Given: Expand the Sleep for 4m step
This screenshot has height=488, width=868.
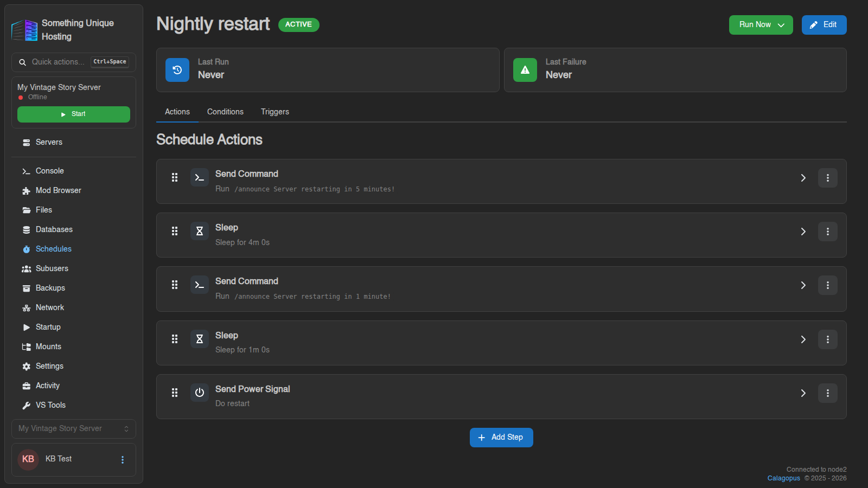Looking at the screenshot, I should click(x=803, y=232).
